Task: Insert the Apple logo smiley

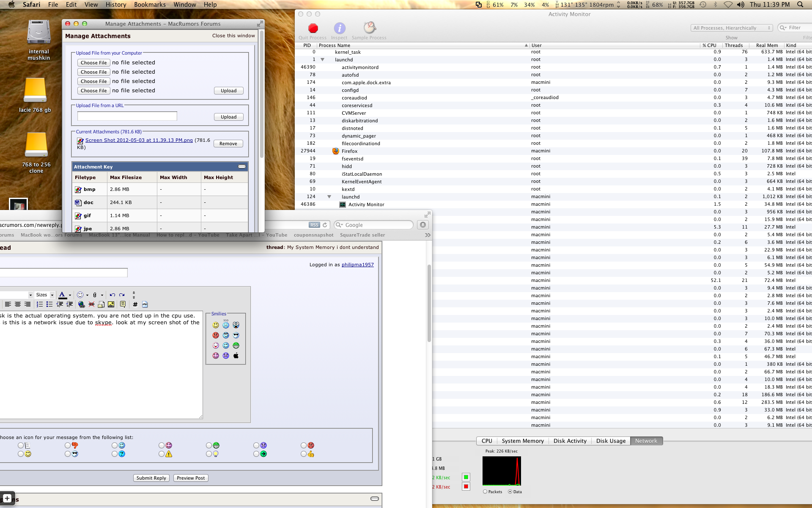Action: click(236, 356)
